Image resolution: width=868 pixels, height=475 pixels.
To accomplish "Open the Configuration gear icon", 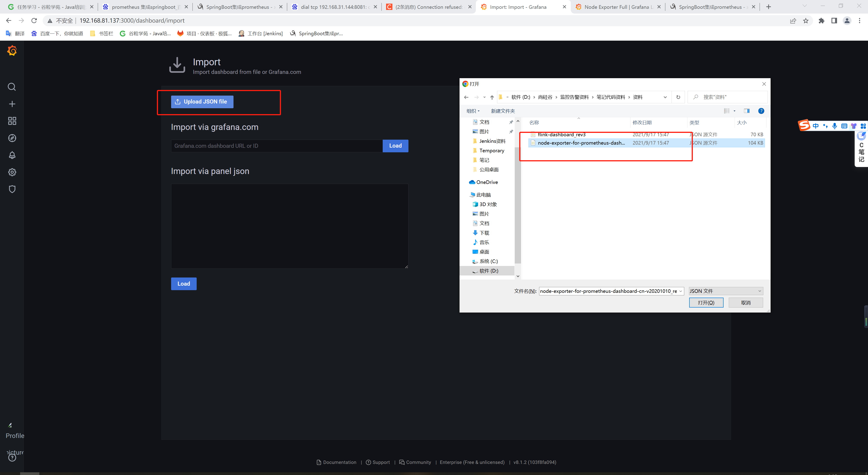I will [12, 172].
